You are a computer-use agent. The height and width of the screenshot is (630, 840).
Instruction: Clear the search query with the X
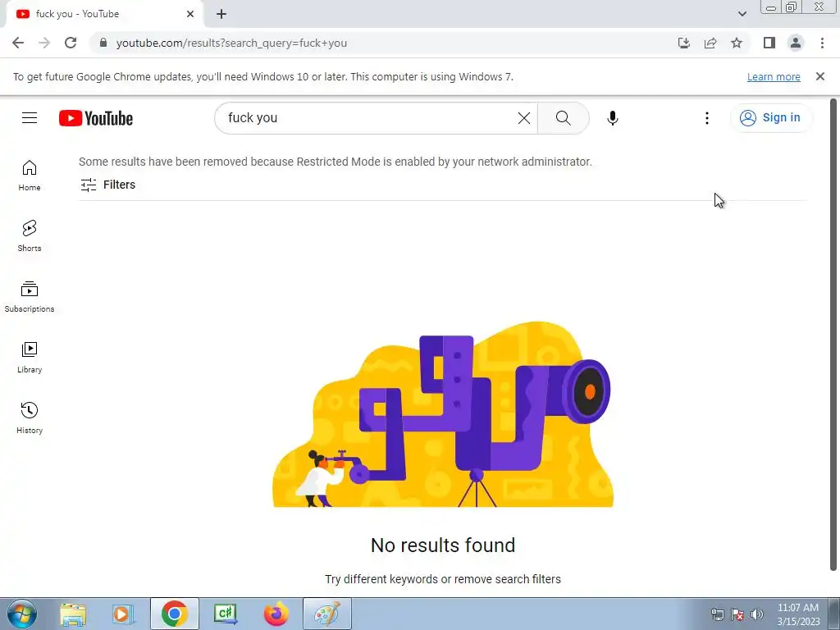pyautogui.click(x=524, y=118)
